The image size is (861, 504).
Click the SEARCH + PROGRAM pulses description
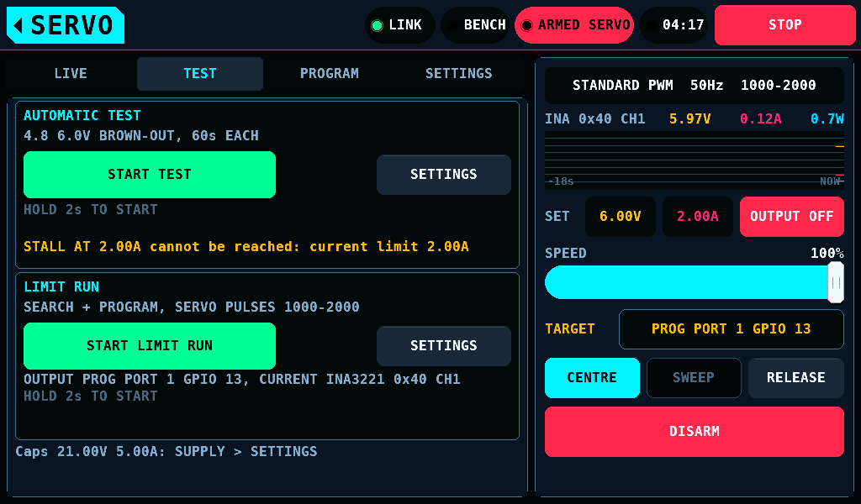pos(192,307)
